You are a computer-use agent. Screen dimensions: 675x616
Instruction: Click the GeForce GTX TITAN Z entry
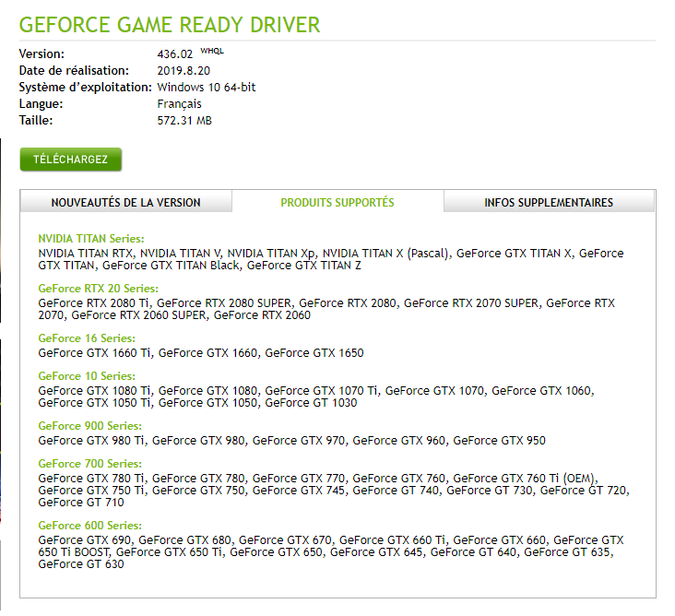click(x=304, y=266)
